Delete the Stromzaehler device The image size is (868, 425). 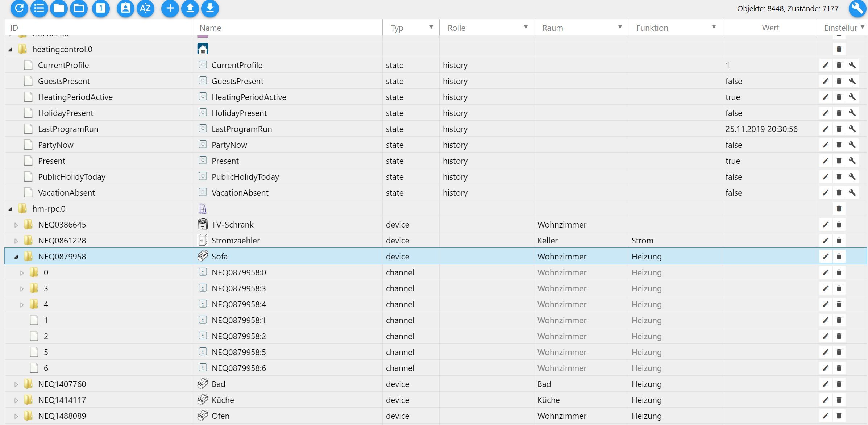pyautogui.click(x=839, y=241)
